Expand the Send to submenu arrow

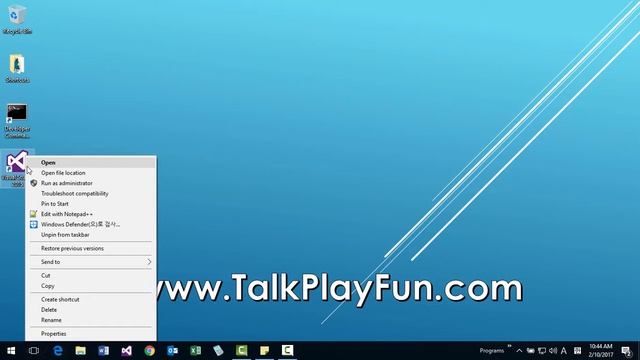point(149,262)
